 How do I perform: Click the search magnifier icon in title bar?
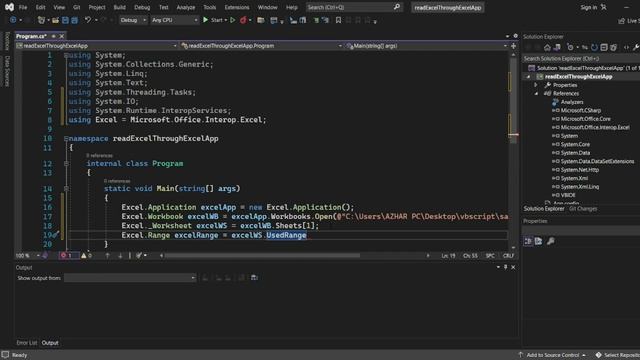(x=397, y=7)
